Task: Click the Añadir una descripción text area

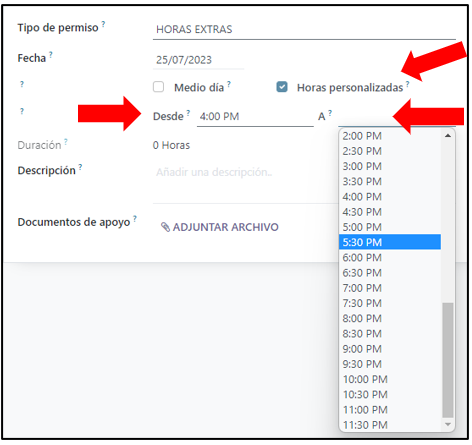Action: 246,183
